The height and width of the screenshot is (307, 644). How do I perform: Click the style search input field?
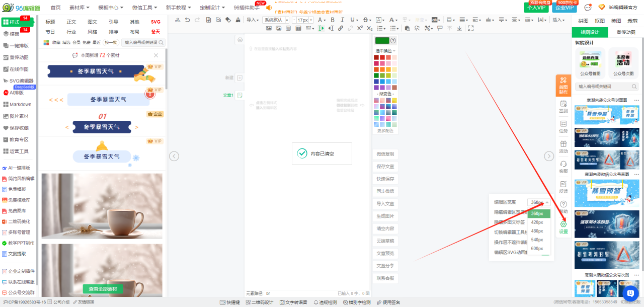pyautogui.click(x=141, y=43)
